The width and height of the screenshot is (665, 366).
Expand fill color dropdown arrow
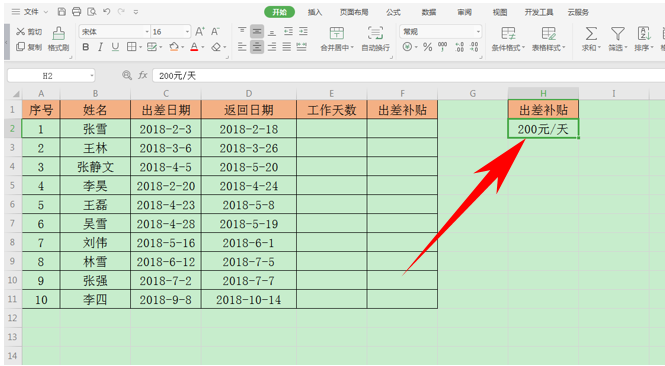click(182, 47)
